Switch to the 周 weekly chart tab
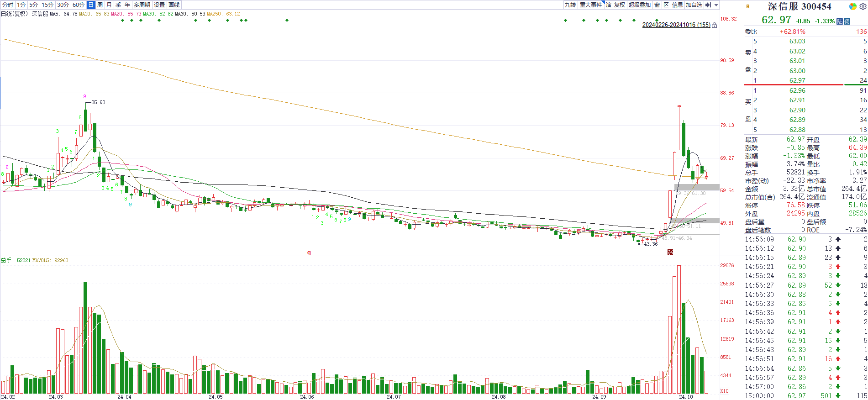This screenshot has width=868, height=400. pos(100,5)
